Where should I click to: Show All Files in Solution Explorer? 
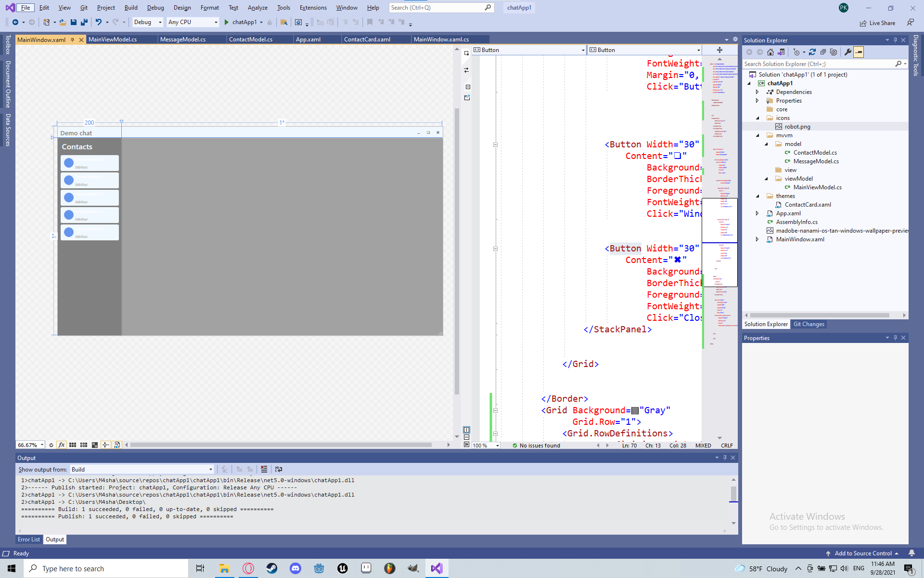834,52
